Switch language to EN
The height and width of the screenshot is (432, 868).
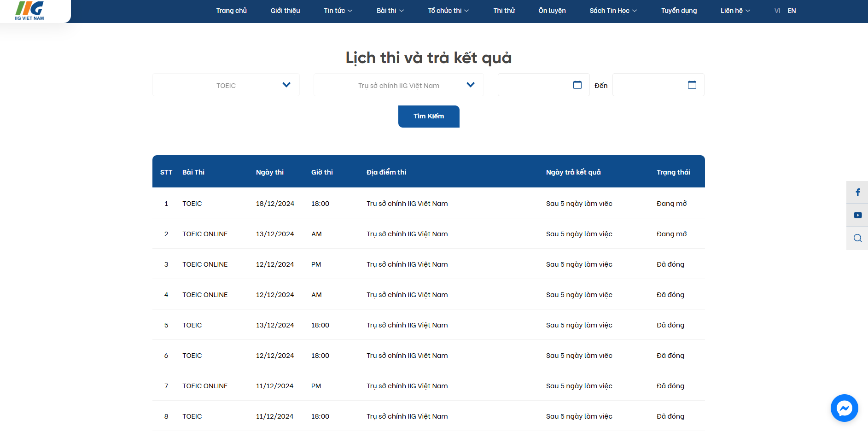click(792, 11)
